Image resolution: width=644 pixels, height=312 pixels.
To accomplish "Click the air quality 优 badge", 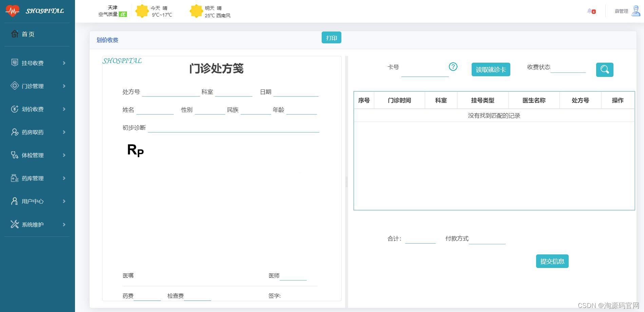I will coord(123,14).
